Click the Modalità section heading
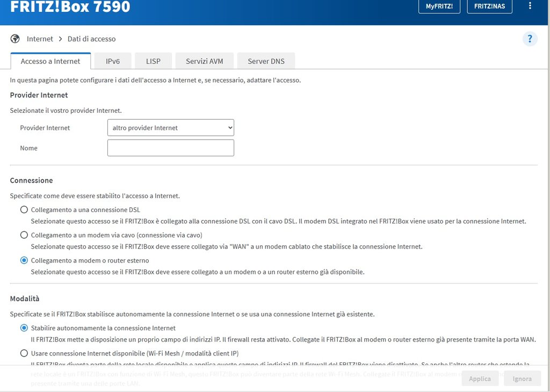Image resolution: width=550 pixels, height=392 pixels. tap(25, 299)
